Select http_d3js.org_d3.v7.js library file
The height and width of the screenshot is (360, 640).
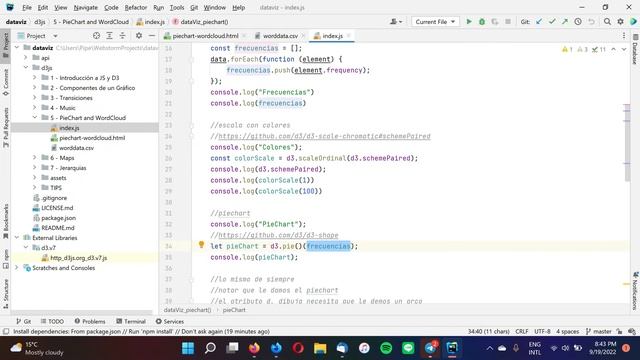tap(78, 258)
